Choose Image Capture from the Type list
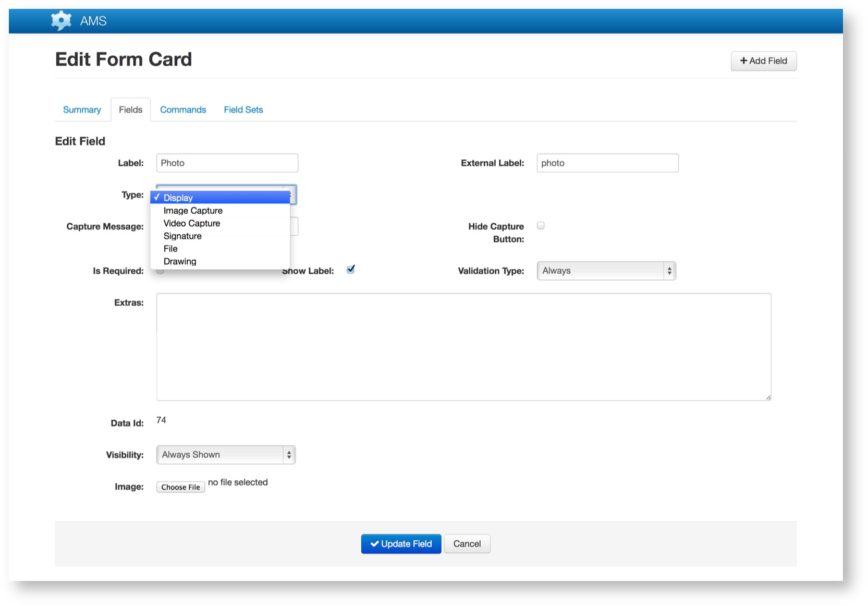This screenshot has width=868, height=606. click(x=193, y=211)
